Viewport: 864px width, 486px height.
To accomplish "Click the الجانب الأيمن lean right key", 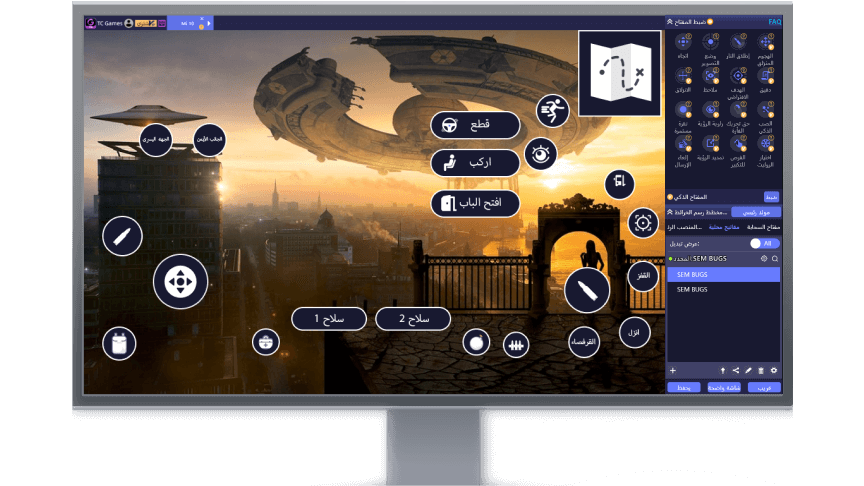I will click(209, 139).
